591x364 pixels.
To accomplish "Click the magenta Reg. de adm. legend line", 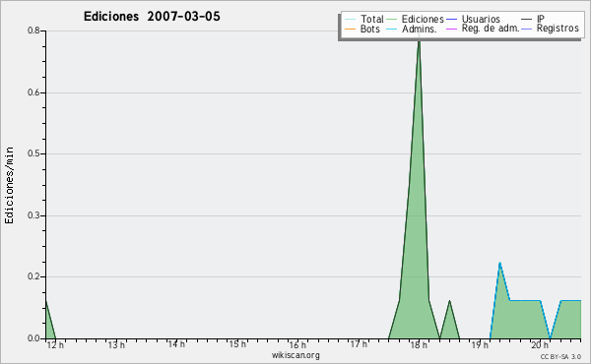I will (x=451, y=29).
